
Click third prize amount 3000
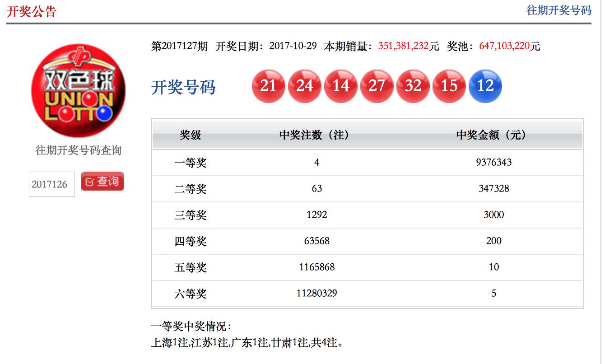494,215
